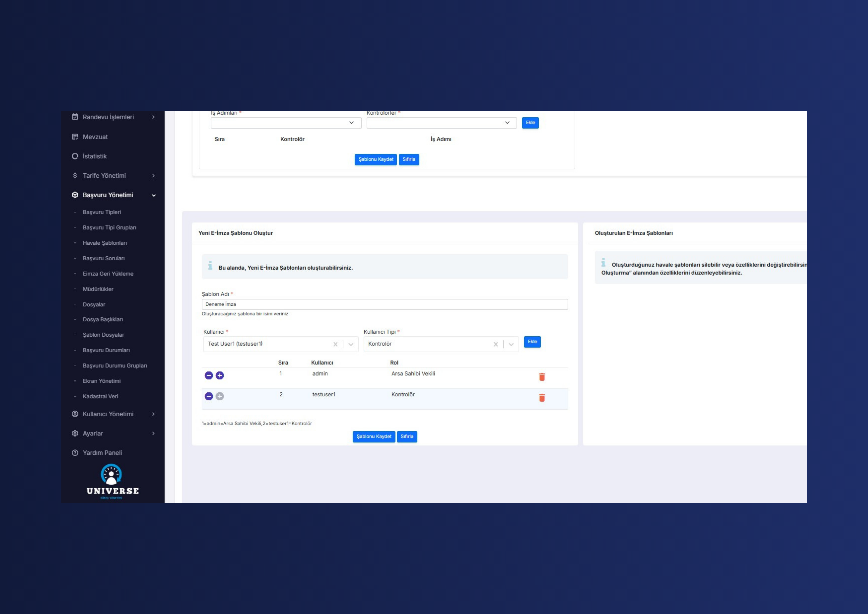
Task: Reset the E-İmza form with Sıfırla
Action: [407, 437]
